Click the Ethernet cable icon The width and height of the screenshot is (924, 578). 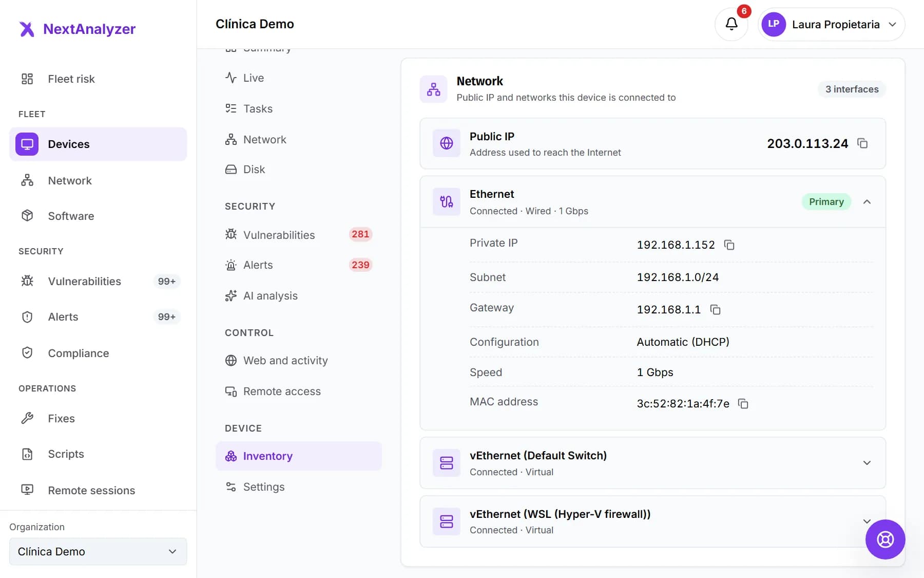(447, 201)
